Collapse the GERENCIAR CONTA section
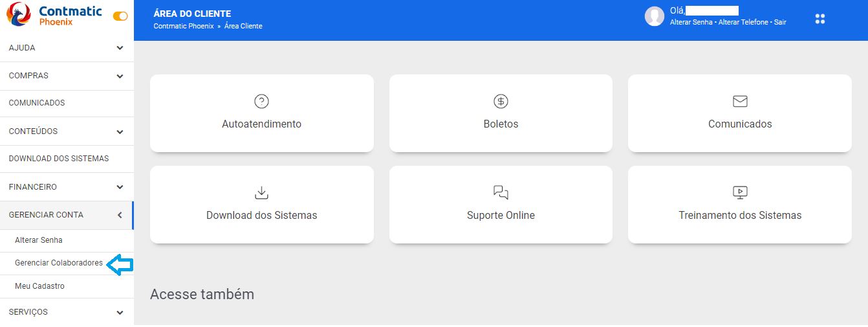Viewport: 868px width, 327px height. point(67,215)
